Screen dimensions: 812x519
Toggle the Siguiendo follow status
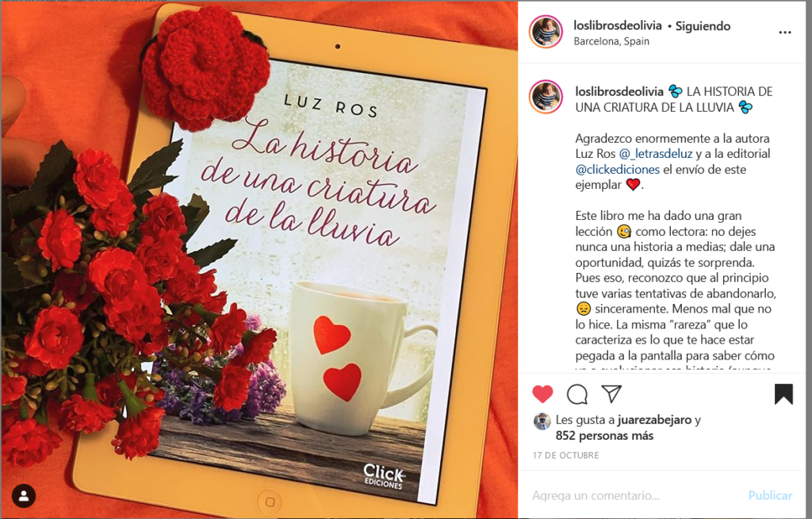(703, 25)
